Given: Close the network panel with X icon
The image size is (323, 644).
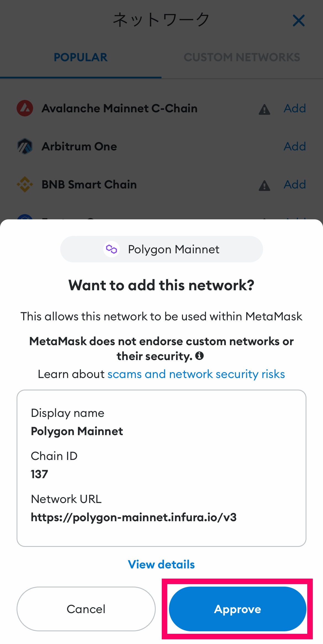Looking at the screenshot, I should [299, 21].
